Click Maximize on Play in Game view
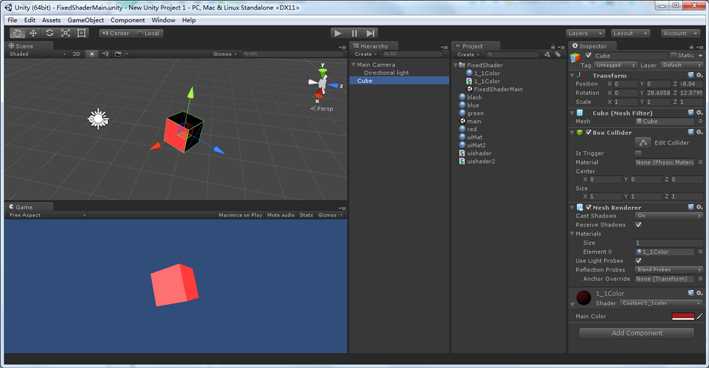 pos(240,215)
